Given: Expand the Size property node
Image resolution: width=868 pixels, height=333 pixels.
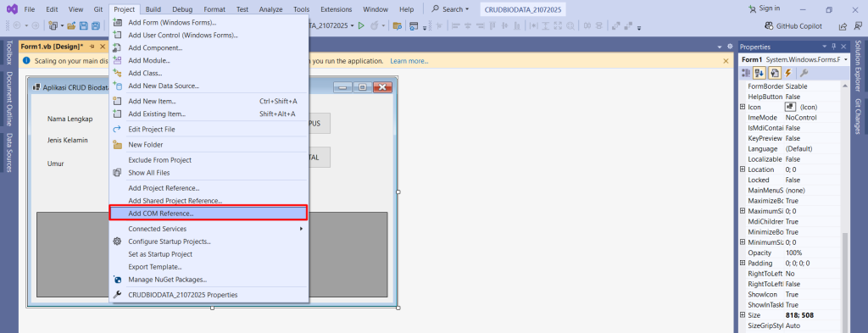Looking at the screenshot, I should tap(743, 315).
